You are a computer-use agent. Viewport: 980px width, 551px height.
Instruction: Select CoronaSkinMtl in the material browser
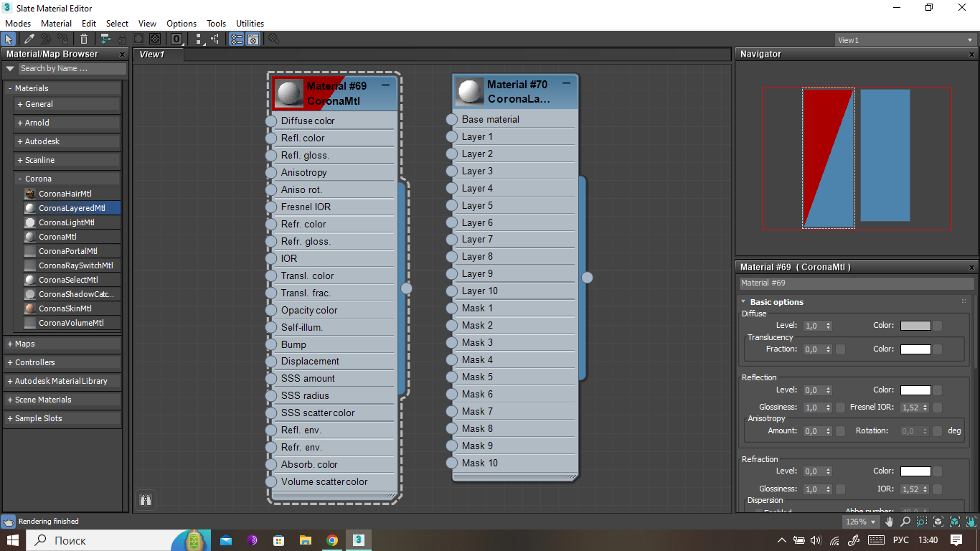[72, 309]
